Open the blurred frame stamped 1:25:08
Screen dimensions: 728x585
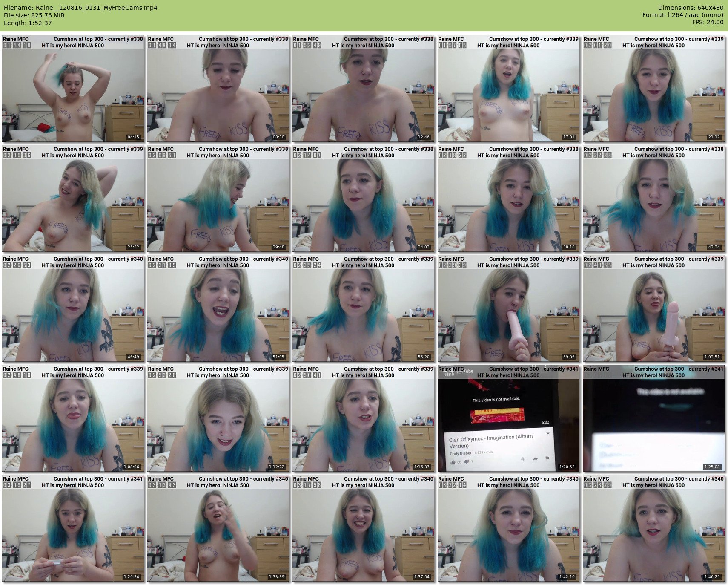click(x=654, y=418)
